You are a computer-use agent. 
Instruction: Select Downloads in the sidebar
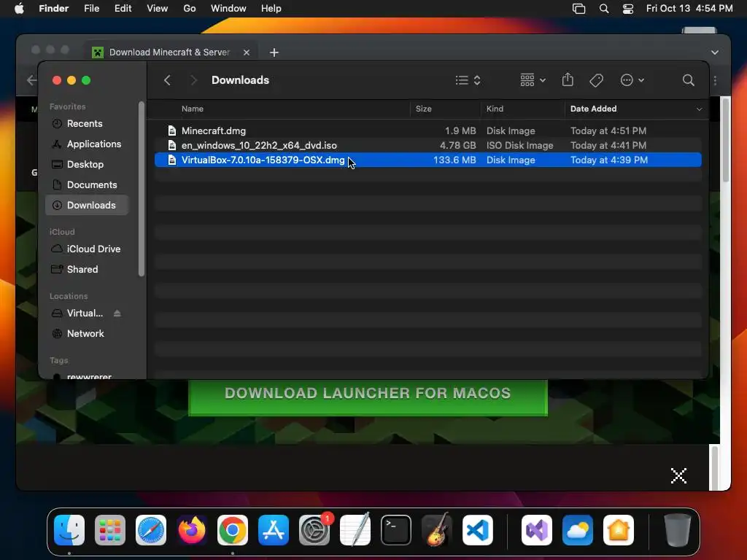pos(87,205)
